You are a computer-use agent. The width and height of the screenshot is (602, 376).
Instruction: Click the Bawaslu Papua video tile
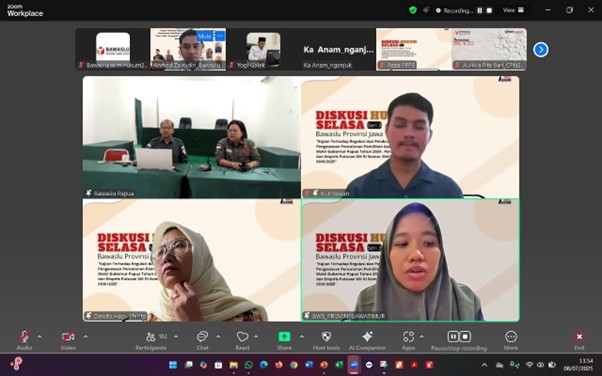click(x=192, y=137)
